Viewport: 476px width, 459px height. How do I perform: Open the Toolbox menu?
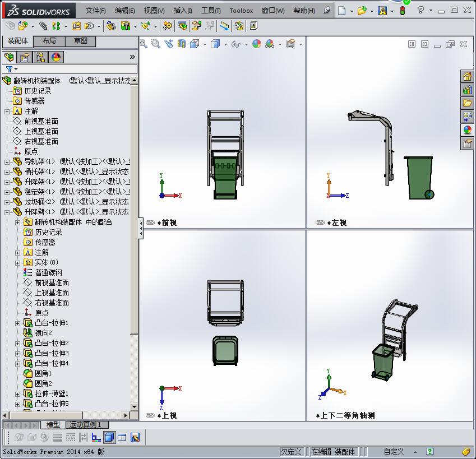click(241, 11)
